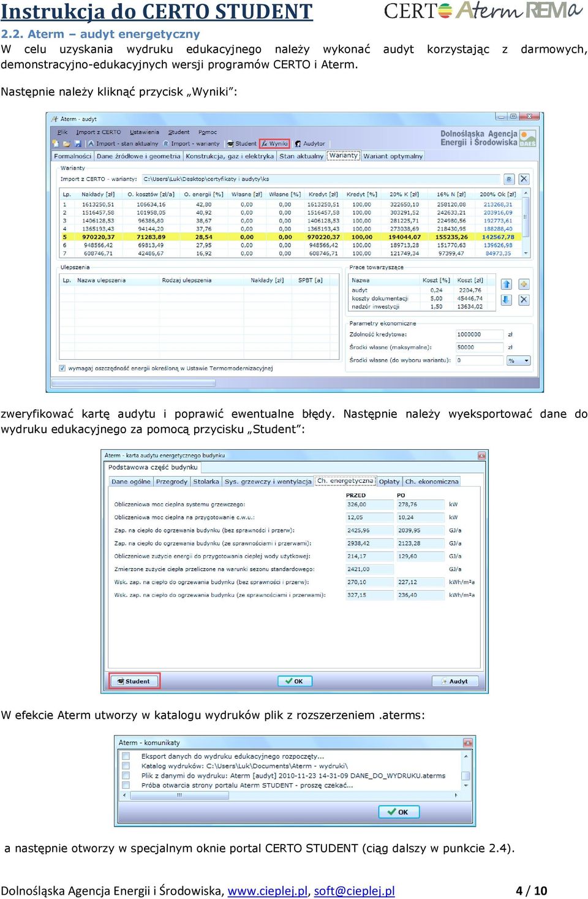Click the Student toolbar button in Aterm audyt
588x899 pixels.
(241, 143)
